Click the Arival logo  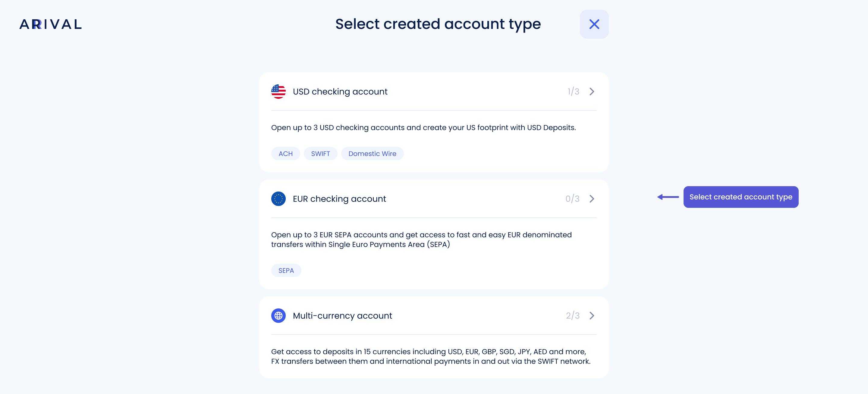point(51,24)
